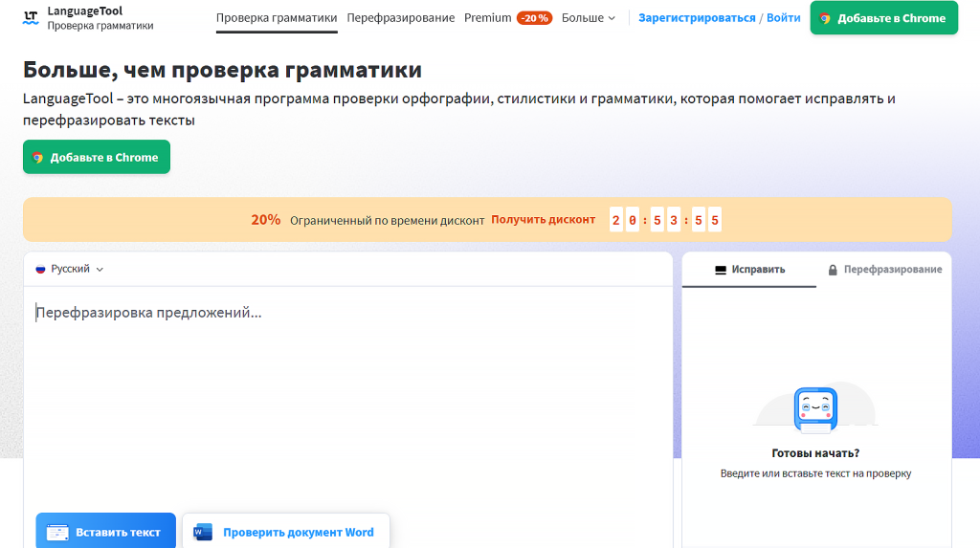Click the paste text clipboard icon
This screenshot has height=548, width=980.
57,533
